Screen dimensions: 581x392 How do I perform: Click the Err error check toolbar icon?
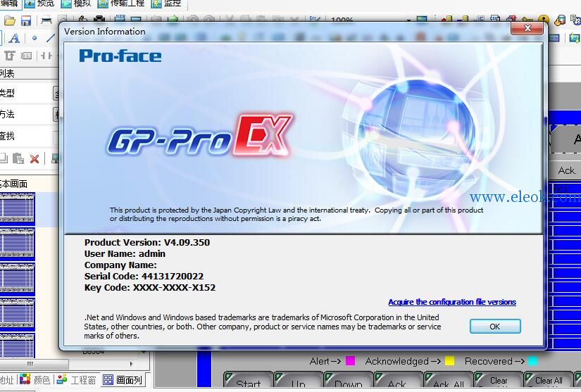coord(315,19)
